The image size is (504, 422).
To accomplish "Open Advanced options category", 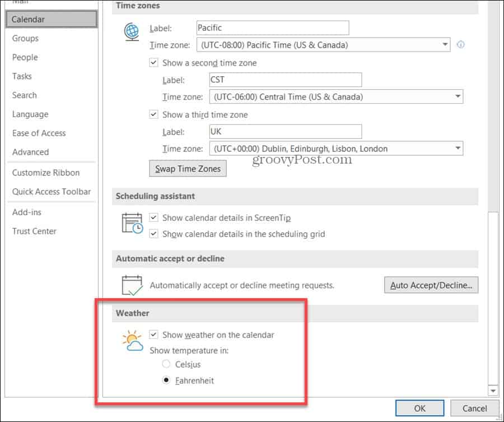I will [x=31, y=152].
